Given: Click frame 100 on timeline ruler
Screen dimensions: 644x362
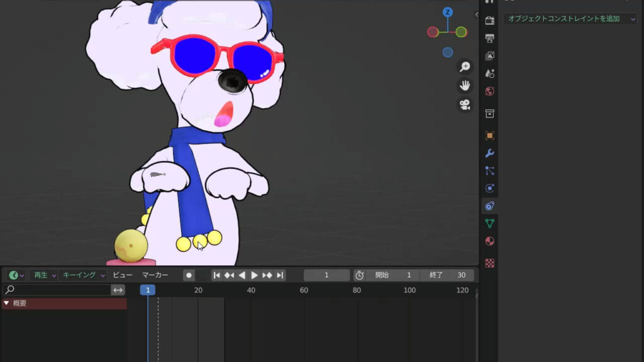Looking at the screenshot, I should pos(409,290).
